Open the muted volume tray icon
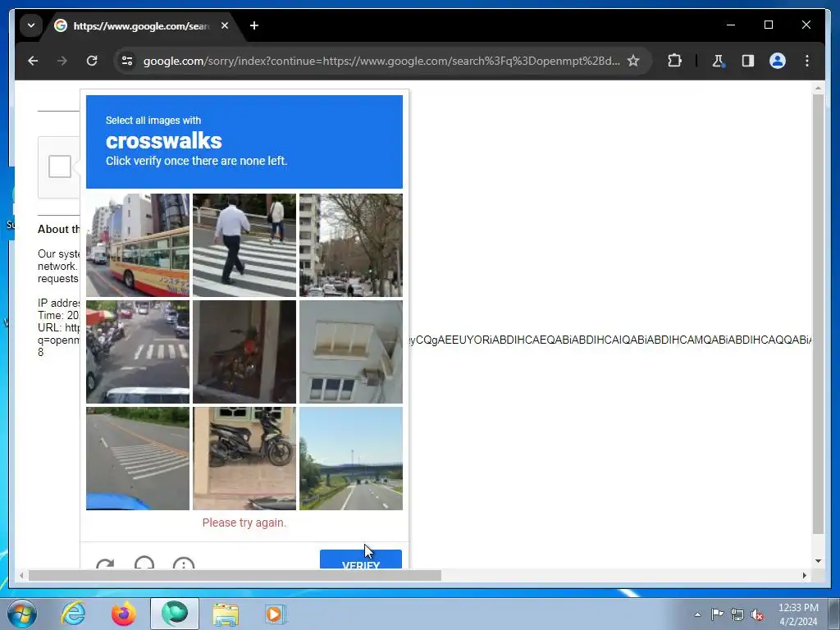This screenshot has width=840, height=630. pos(757,614)
